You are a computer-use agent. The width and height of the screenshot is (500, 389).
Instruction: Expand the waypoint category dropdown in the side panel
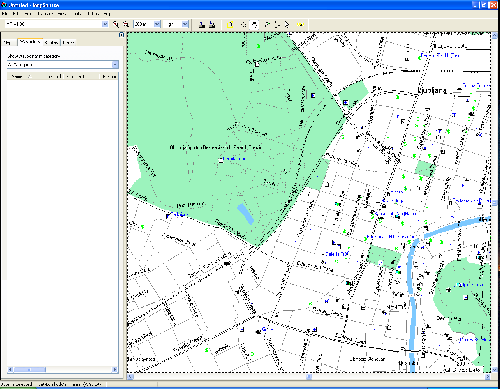115,64
